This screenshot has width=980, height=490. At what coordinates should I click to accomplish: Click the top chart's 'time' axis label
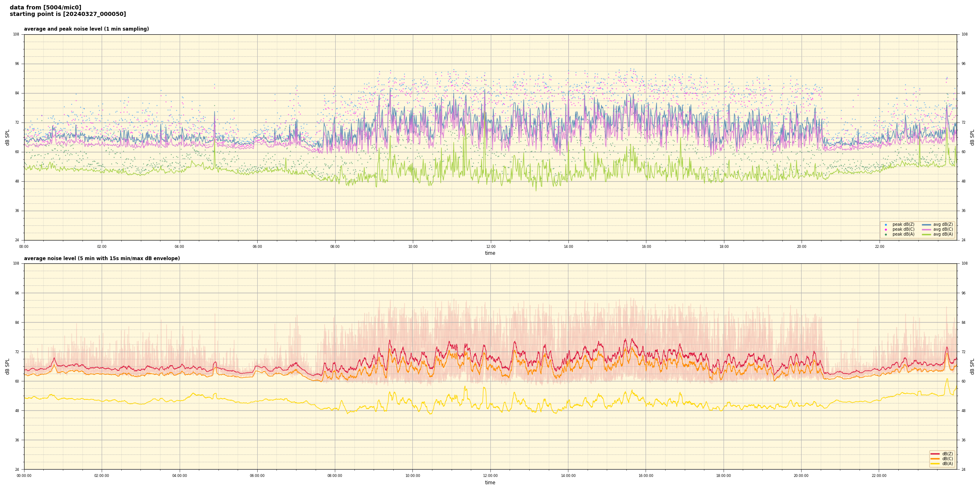click(x=490, y=253)
